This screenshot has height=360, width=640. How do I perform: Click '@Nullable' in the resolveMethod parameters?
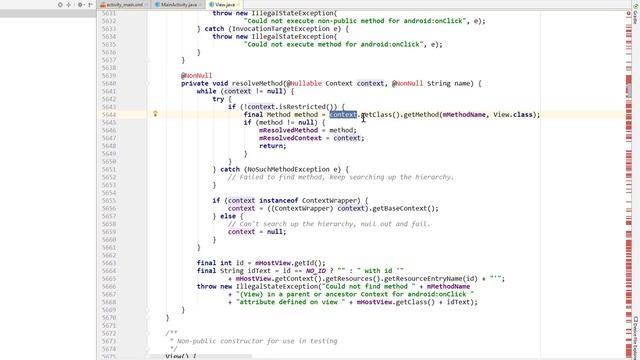[304, 83]
